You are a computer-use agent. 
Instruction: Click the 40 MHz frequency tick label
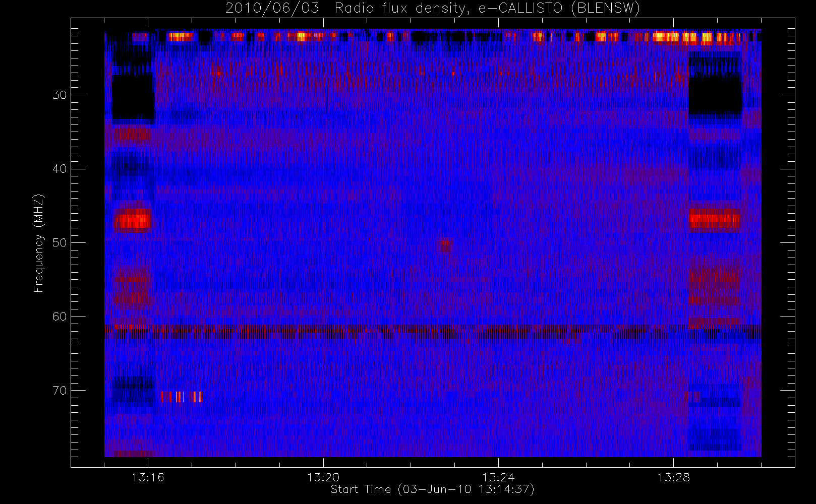(x=60, y=169)
